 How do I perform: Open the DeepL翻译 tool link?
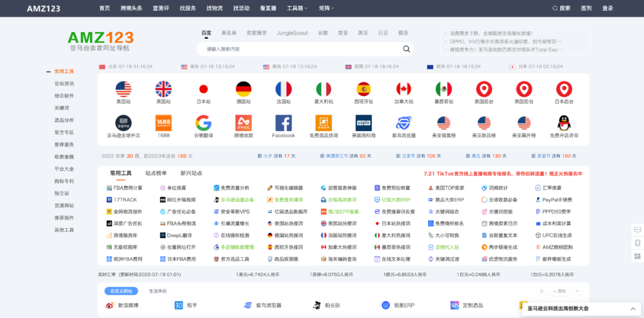point(176,236)
